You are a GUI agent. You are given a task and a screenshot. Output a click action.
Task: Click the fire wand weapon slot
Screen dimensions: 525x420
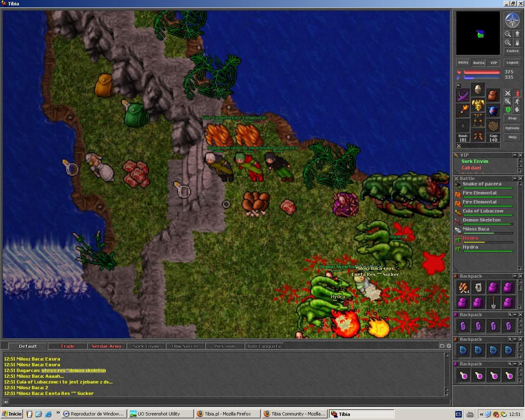(x=463, y=111)
